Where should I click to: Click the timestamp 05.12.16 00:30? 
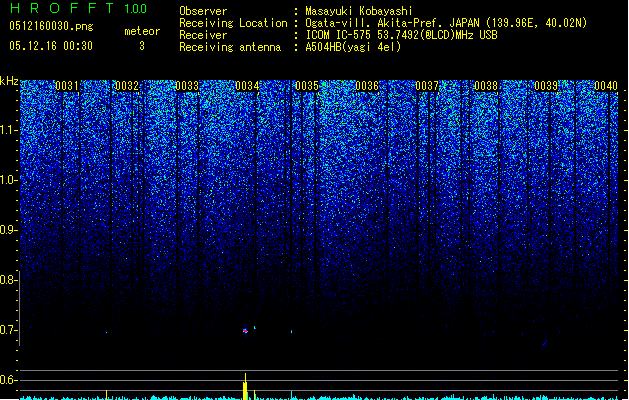(51, 46)
